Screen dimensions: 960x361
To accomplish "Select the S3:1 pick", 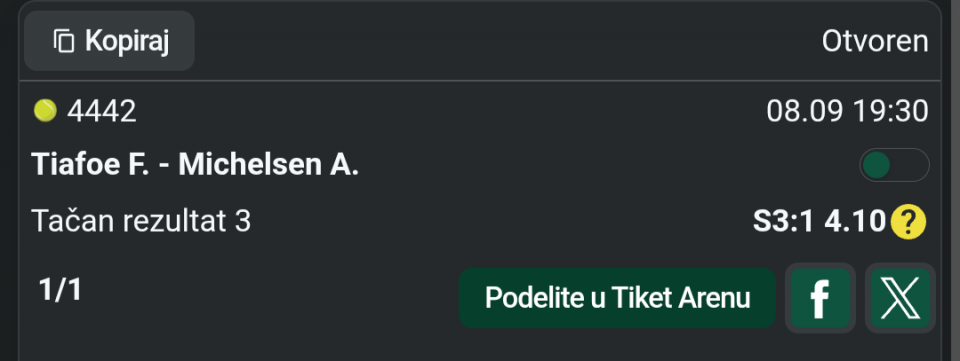I will click(784, 221).
